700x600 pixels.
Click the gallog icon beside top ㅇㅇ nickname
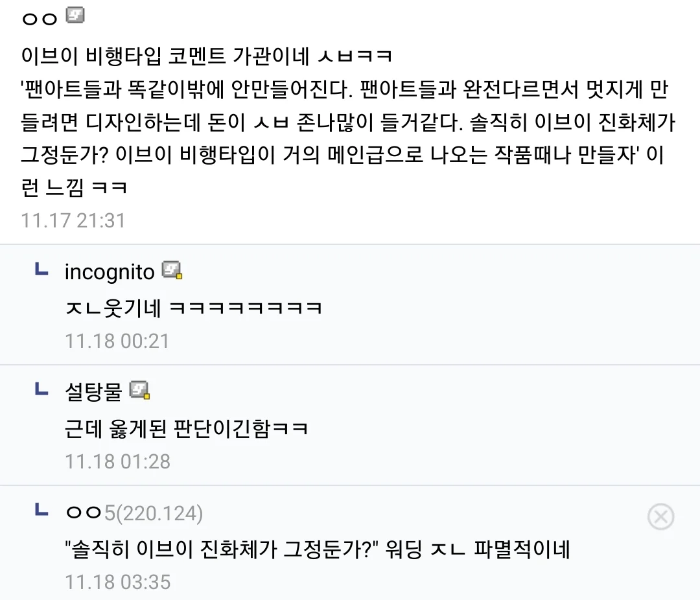pyautogui.click(x=76, y=15)
